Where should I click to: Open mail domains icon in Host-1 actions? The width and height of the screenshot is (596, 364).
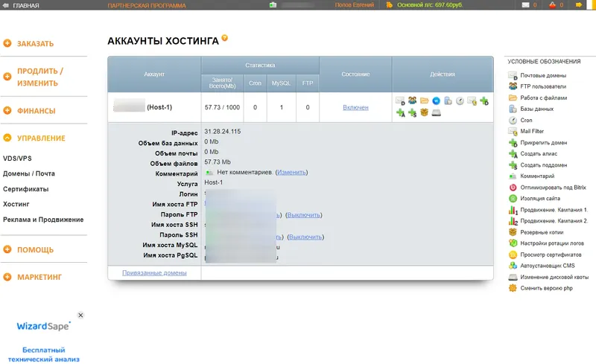click(400, 100)
